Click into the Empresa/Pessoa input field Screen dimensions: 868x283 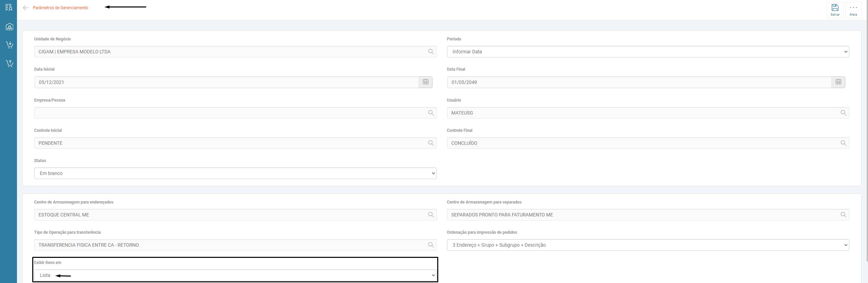pos(231,113)
